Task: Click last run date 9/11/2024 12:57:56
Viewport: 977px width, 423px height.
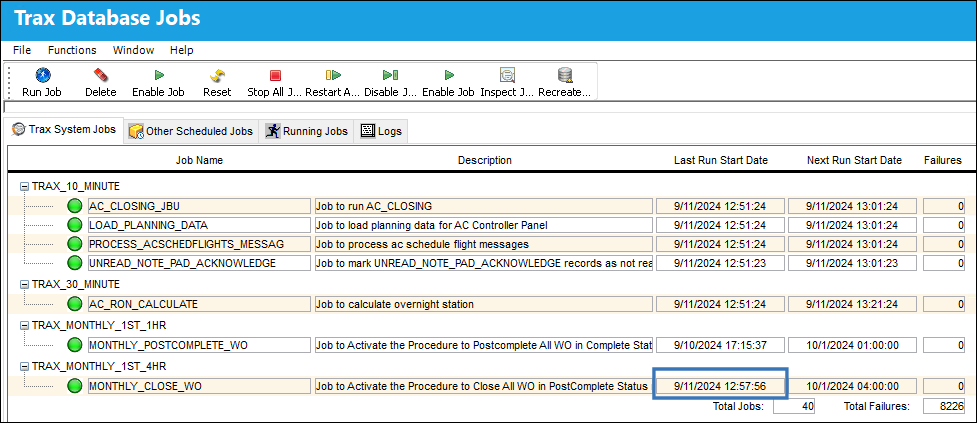Action: click(720, 386)
